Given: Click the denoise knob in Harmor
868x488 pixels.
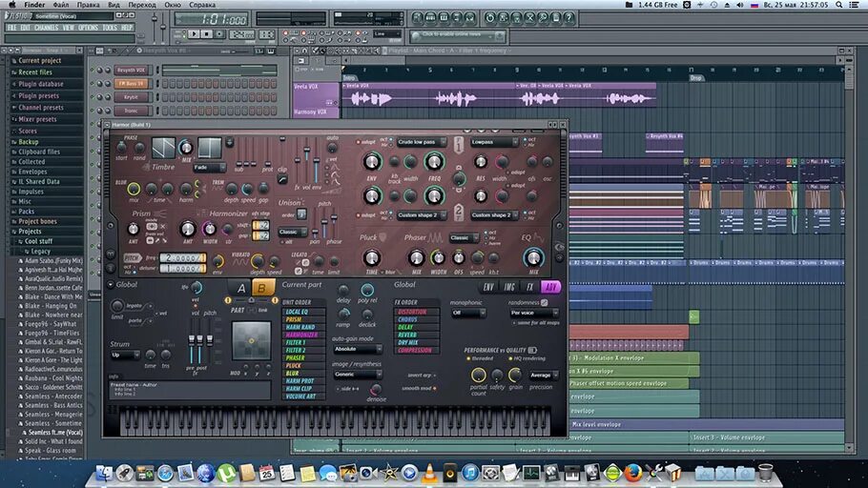Looking at the screenshot, I should (376, 389).
